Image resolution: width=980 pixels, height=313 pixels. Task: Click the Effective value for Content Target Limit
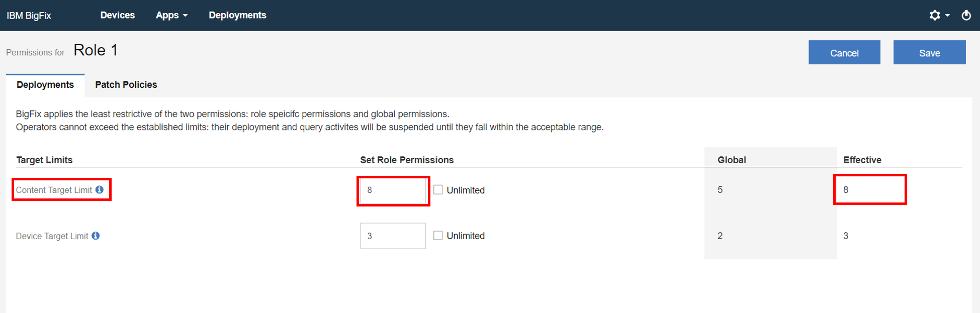coord(846,190)
